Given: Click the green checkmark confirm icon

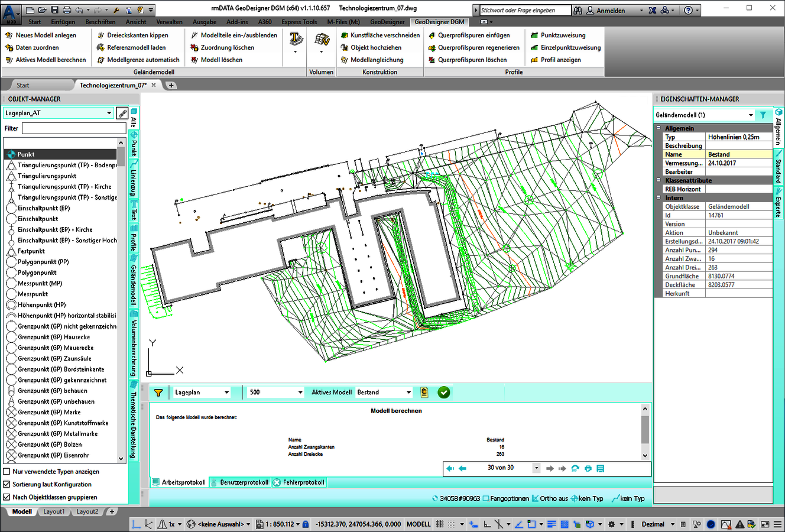Looking at the screenshot, I should 444,392.
